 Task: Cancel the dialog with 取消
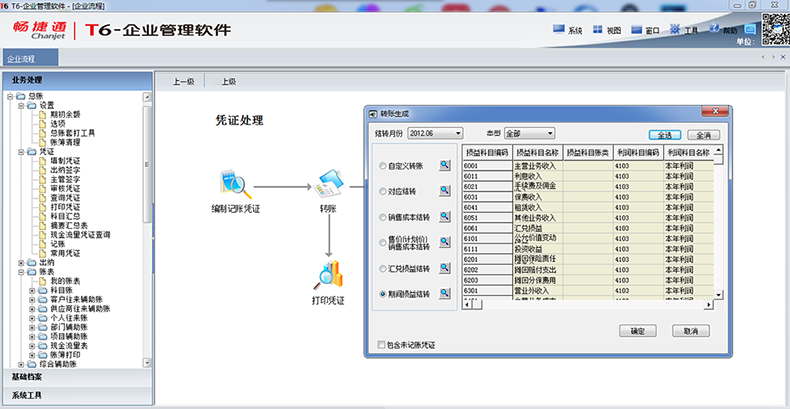pos(691,331)
